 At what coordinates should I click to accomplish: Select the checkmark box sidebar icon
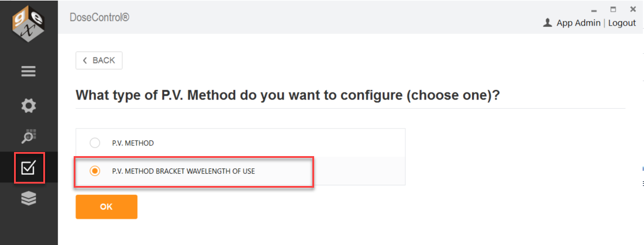(x=28, y=167)
